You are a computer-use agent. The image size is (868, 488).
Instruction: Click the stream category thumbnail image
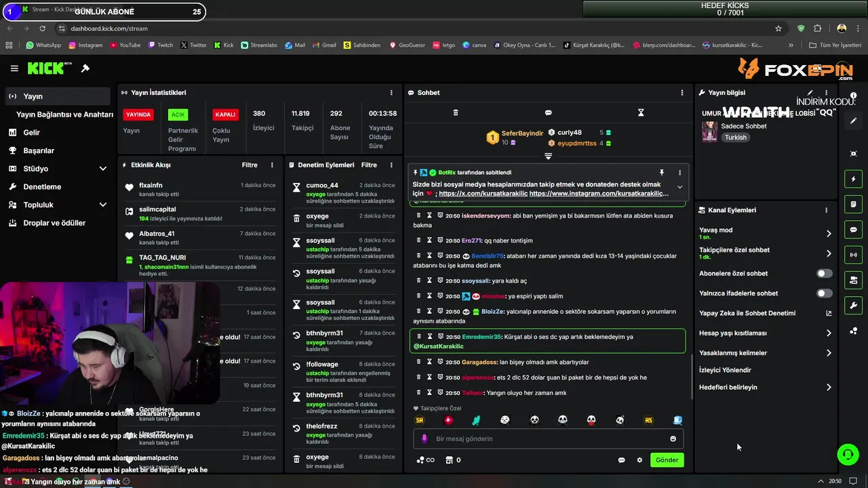pyautogui.click(x=709, y=131)
